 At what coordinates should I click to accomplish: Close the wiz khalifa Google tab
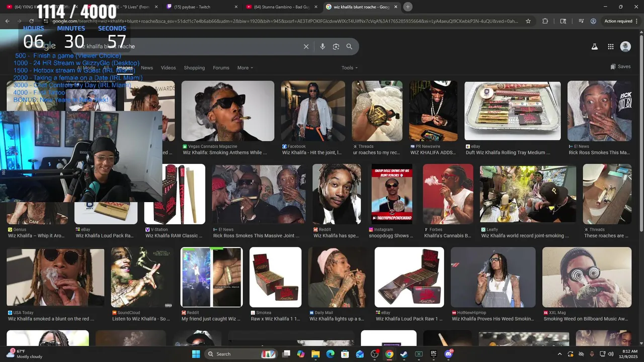pos(396,7)
